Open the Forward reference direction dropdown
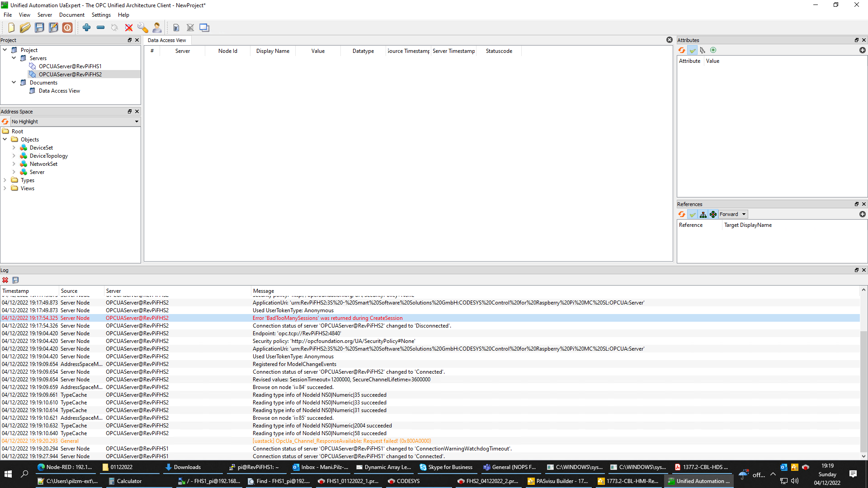 [733, 214]
